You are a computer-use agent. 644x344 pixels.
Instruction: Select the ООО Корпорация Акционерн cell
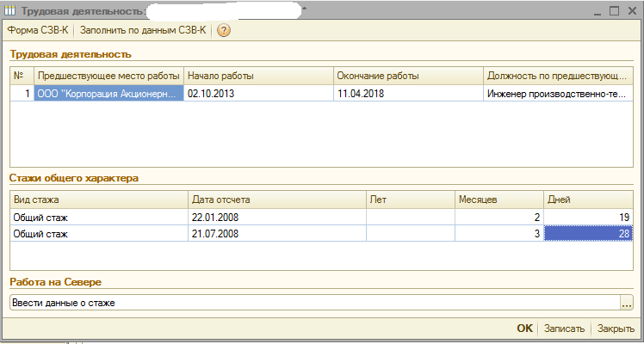(108, 93)
